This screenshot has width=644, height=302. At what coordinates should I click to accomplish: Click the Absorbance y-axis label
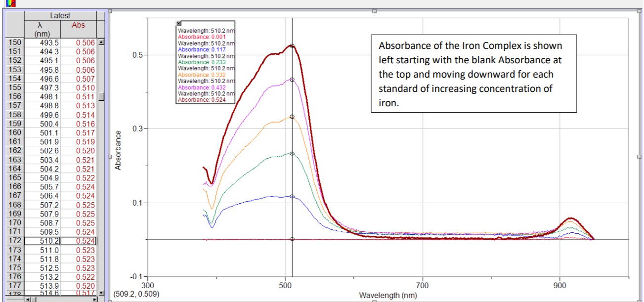[118, 151]
